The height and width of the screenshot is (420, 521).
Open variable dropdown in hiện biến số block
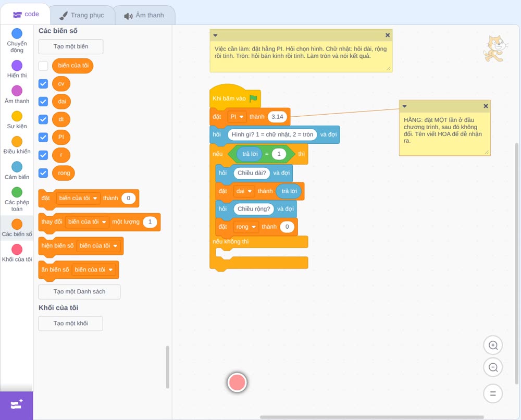98,246
